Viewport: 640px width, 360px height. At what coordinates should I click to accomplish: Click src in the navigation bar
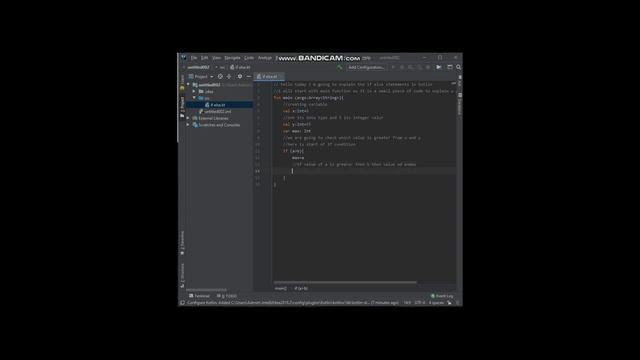222,67
